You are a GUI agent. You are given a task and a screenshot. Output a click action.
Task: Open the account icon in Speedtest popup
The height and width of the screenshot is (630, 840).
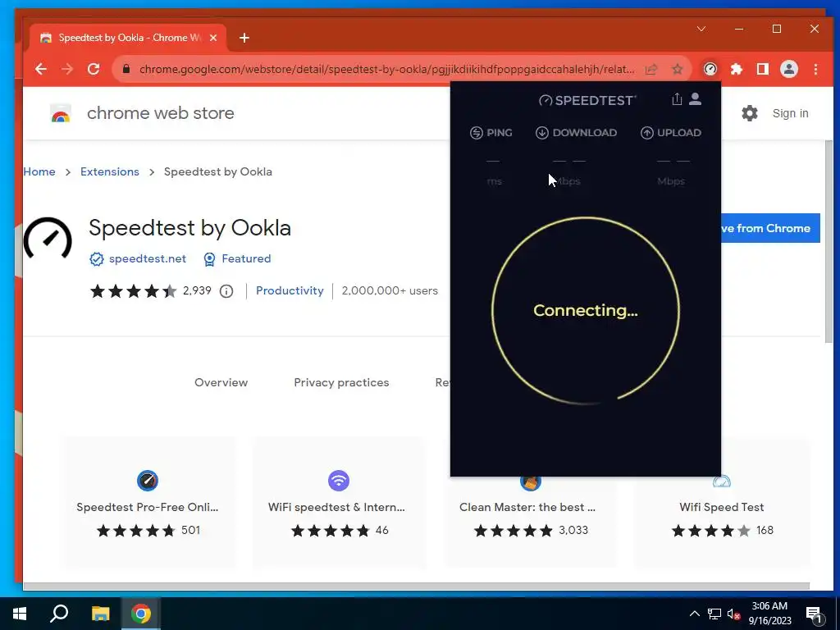(695, 99)
